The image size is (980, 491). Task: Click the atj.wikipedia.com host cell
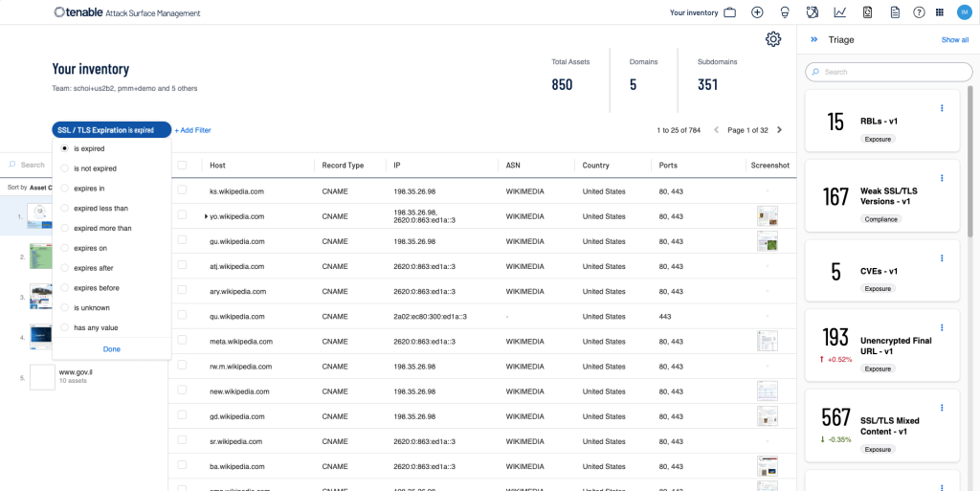click(237, 266)
